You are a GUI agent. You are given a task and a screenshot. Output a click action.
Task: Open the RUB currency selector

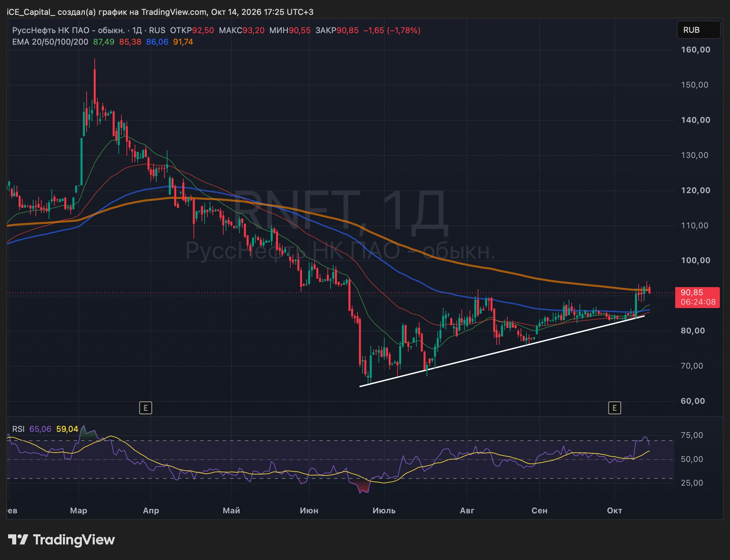699,30
